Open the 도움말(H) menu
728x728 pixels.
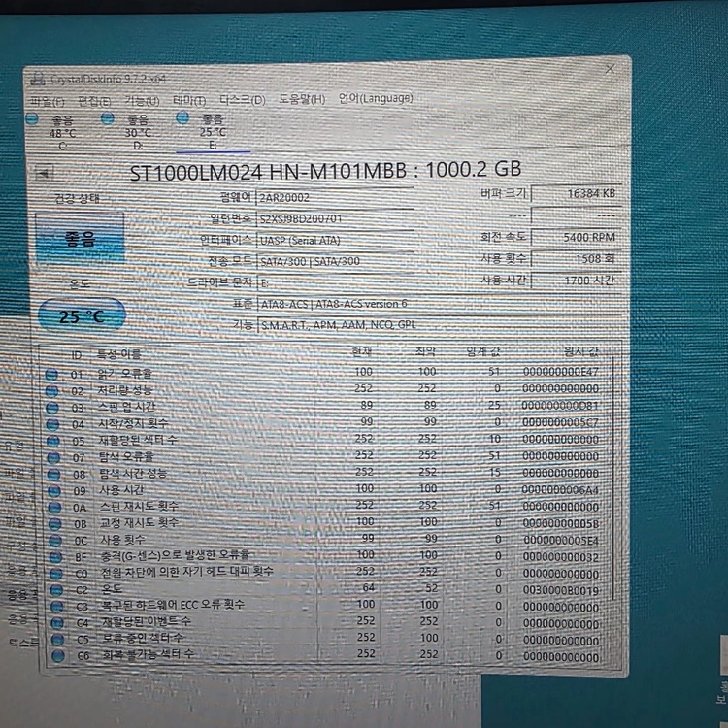click(x=302, y=99)
